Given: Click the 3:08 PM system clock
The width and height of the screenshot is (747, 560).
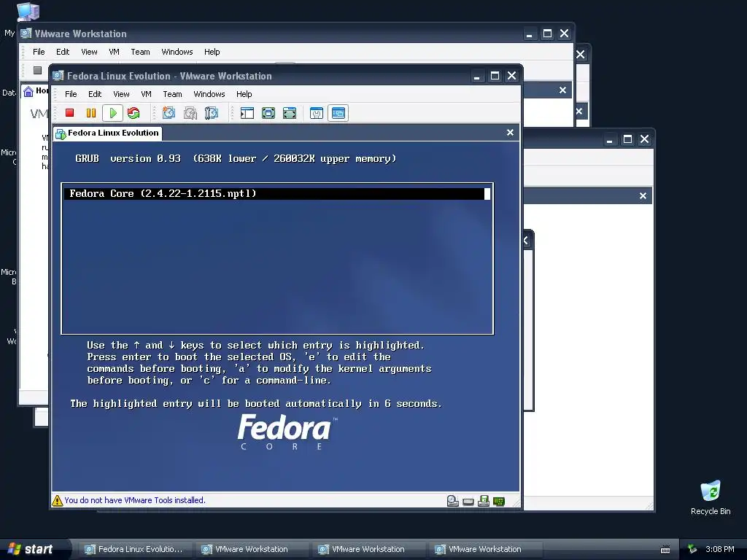Looking at the screenshot, I should tap(719, 549).
